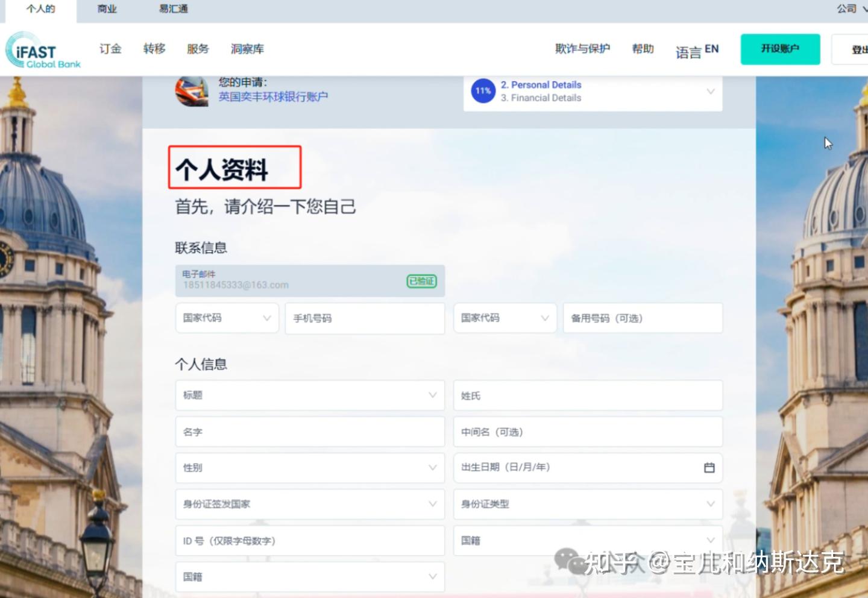This screenshot has height=598, width=868.
Task: Click the UK flag application thumbnail
Action: (192, 91)
